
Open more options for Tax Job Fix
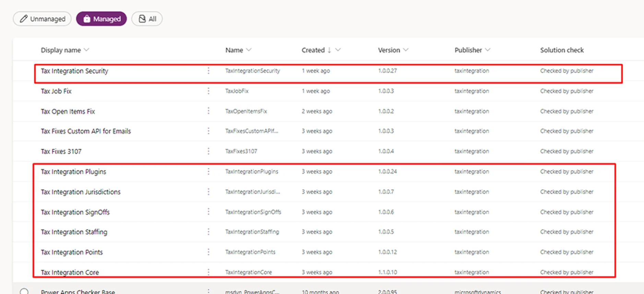tap(208, 91)
